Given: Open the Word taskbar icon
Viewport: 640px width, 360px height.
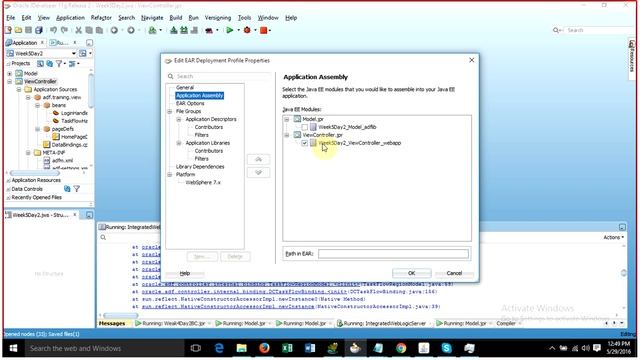Looking at the screenshot, I should pos(310,348).
